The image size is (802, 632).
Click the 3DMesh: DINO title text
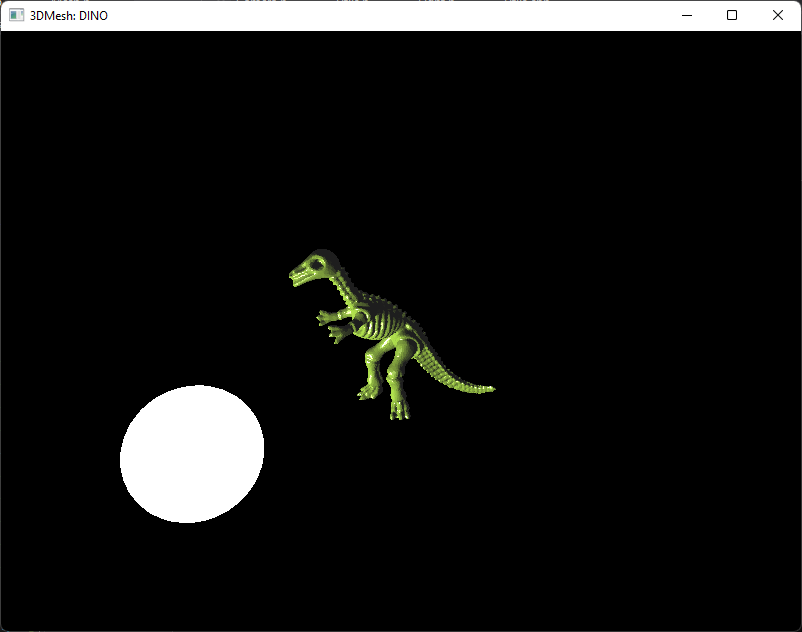point(74,15)
